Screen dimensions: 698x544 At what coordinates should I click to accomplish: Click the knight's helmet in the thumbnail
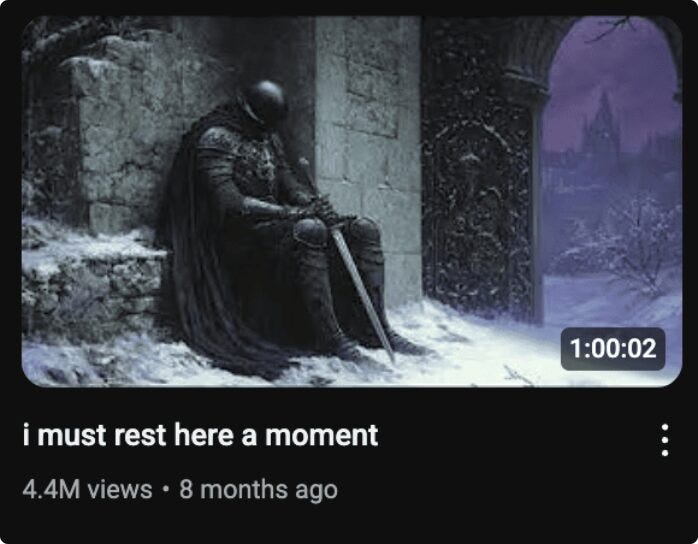pyautogui.click(x=265, y=101)
